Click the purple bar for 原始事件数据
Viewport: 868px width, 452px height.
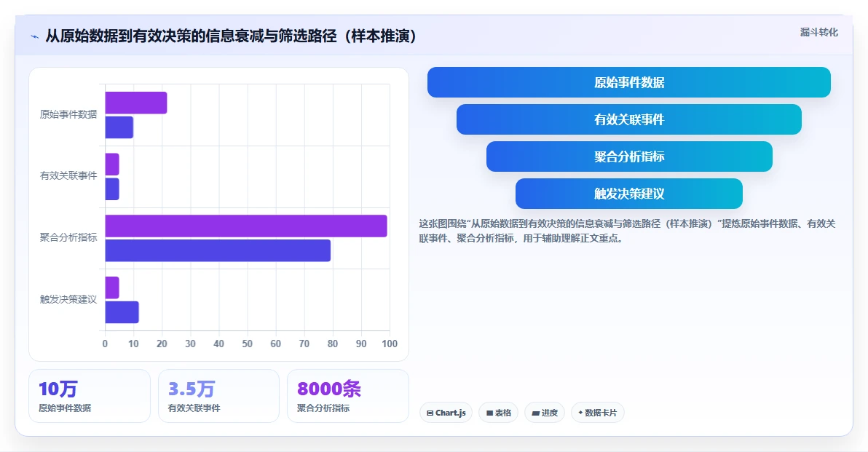click(x=136, y=103)
